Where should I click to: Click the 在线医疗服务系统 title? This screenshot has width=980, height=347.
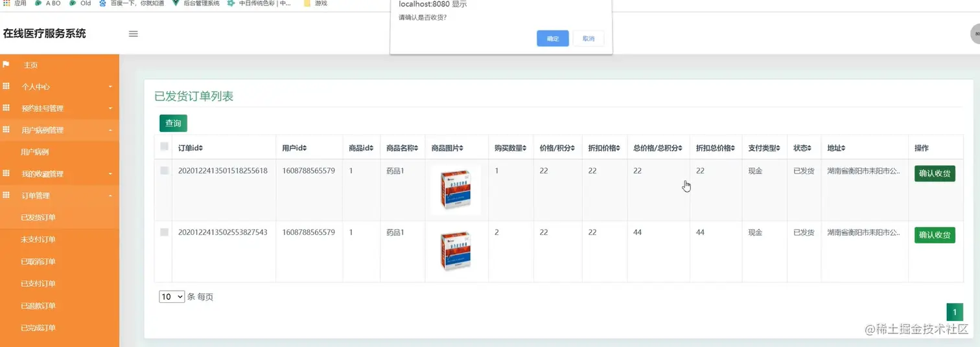tap(45, 33)
